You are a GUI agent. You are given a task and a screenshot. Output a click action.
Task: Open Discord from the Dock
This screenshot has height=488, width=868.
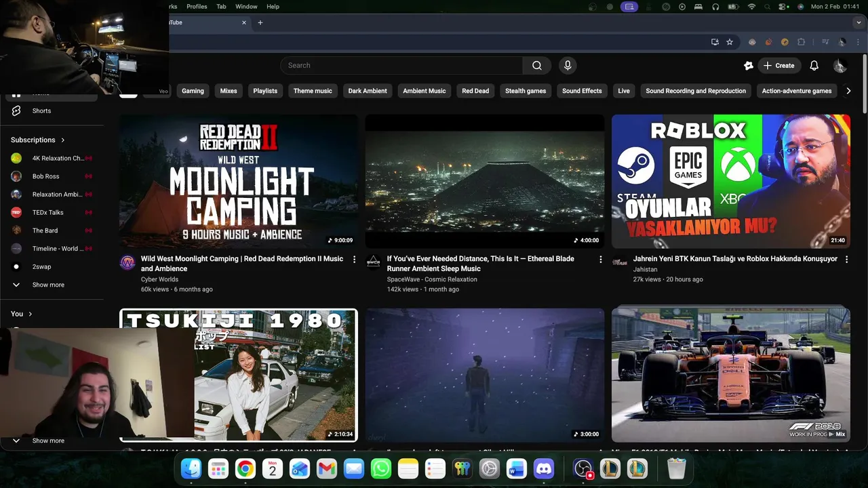tap(543, 468)
